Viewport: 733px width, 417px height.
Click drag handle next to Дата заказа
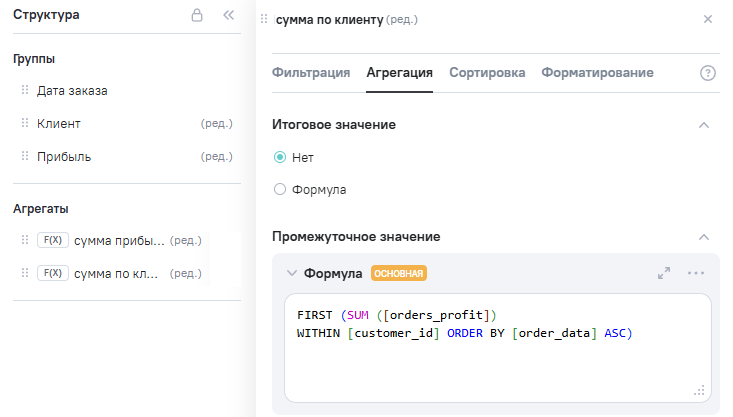[x=25, y=90]
